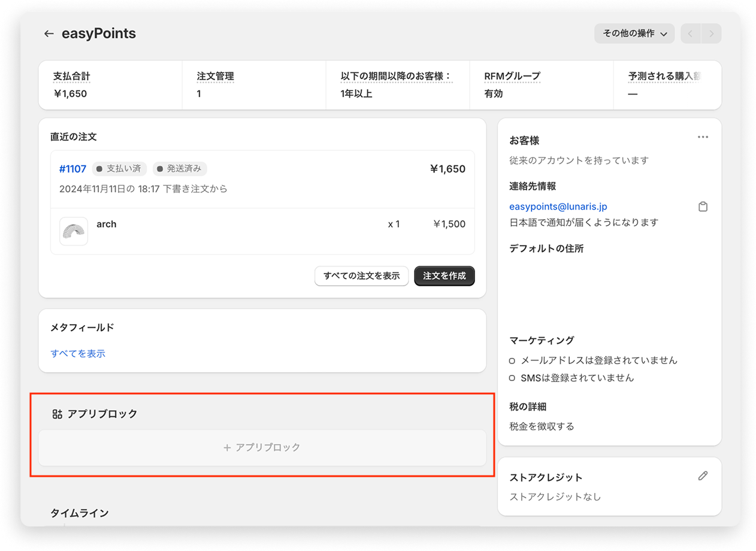Open order #1107

coord(72,169)
